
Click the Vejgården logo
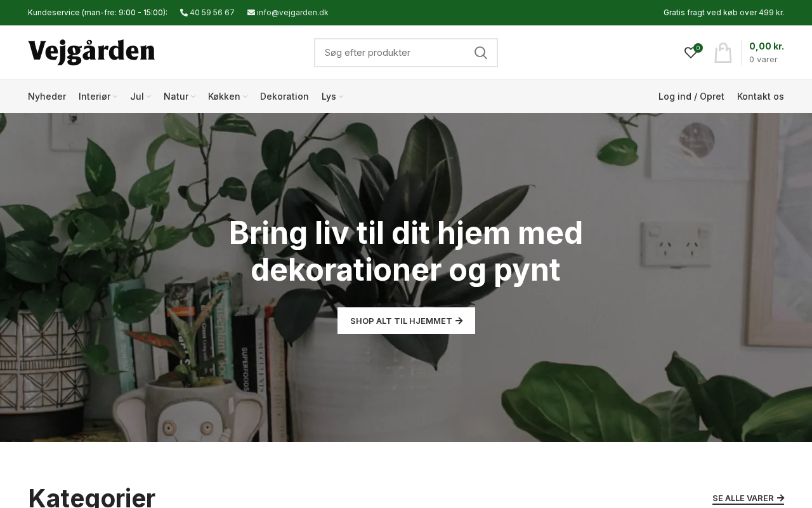point(91,53)
